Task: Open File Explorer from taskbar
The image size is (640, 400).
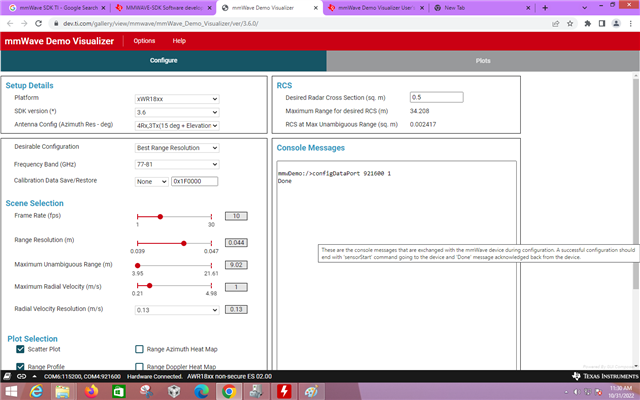Action: click(62, 392)
